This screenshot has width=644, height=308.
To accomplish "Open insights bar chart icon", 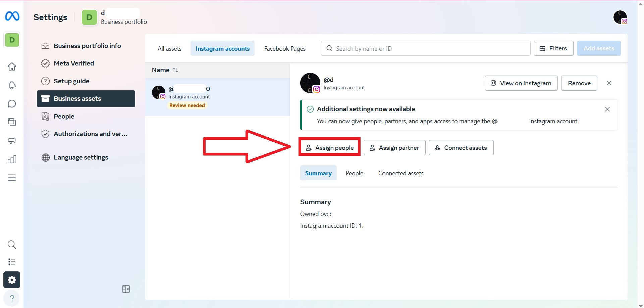I will pyautogui.click(x=12, y=159).
